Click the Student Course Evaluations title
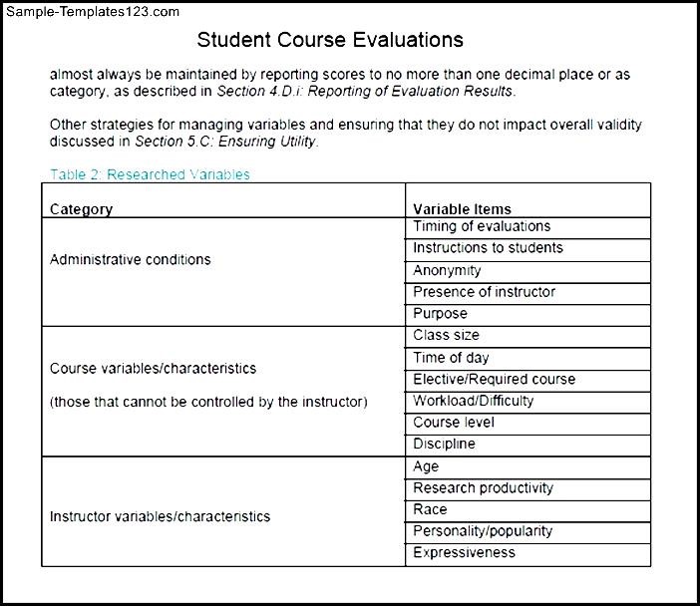Viewport: 700px width, 606px height. 330,40
